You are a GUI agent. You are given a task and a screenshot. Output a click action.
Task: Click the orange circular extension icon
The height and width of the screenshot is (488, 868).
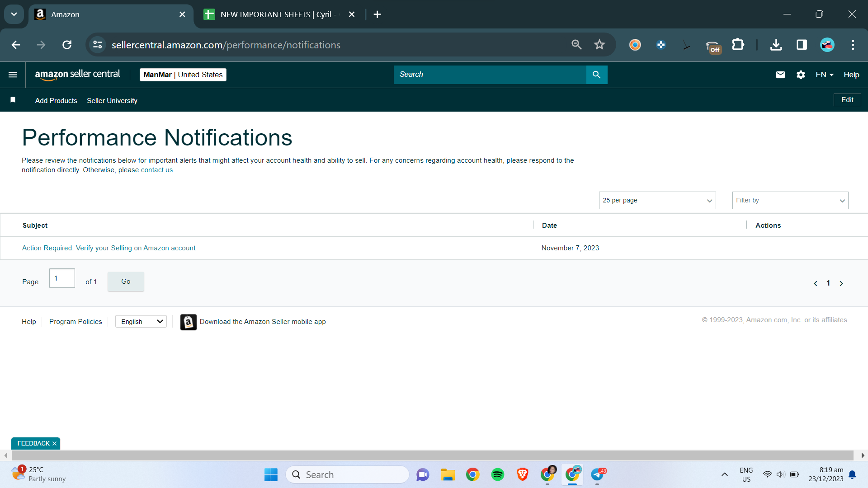(x=635, y=45)
